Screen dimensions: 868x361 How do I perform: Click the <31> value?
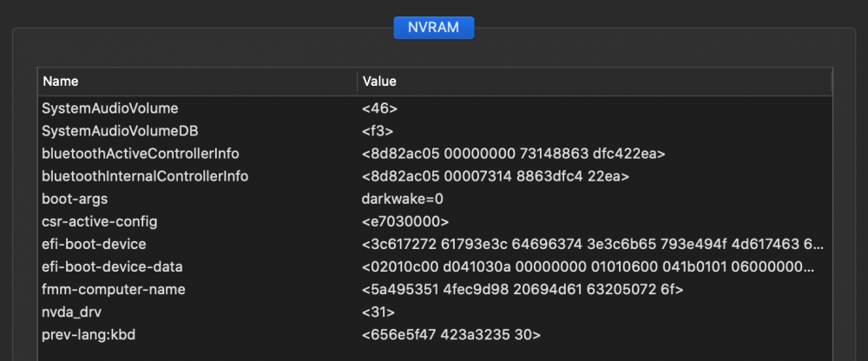[x=378, y=312]
